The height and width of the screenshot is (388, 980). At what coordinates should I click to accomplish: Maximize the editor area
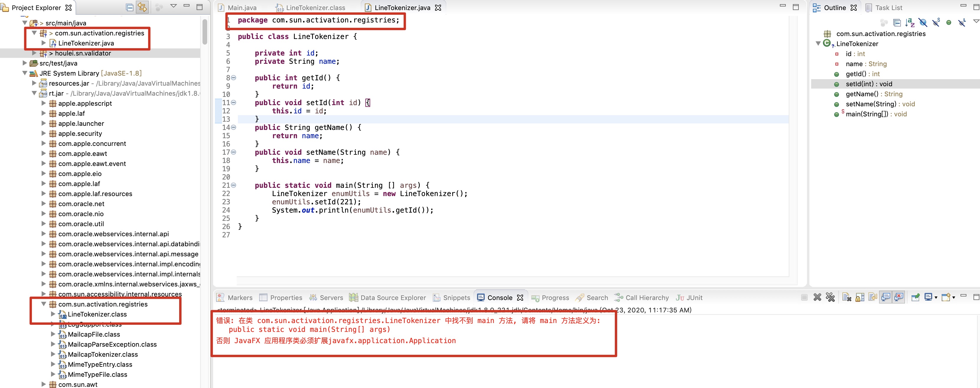pos(796,7)
